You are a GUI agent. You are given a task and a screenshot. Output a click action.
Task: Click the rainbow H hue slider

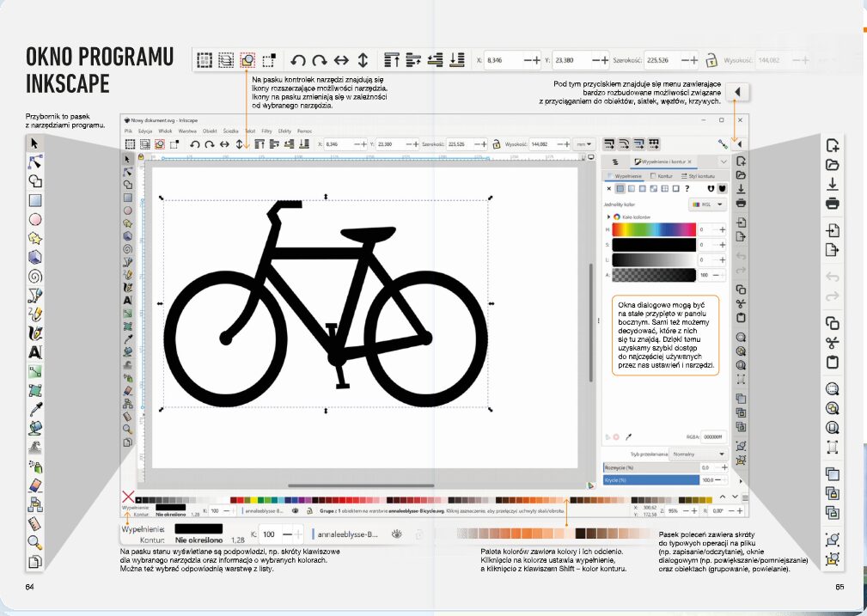[652, 229]
